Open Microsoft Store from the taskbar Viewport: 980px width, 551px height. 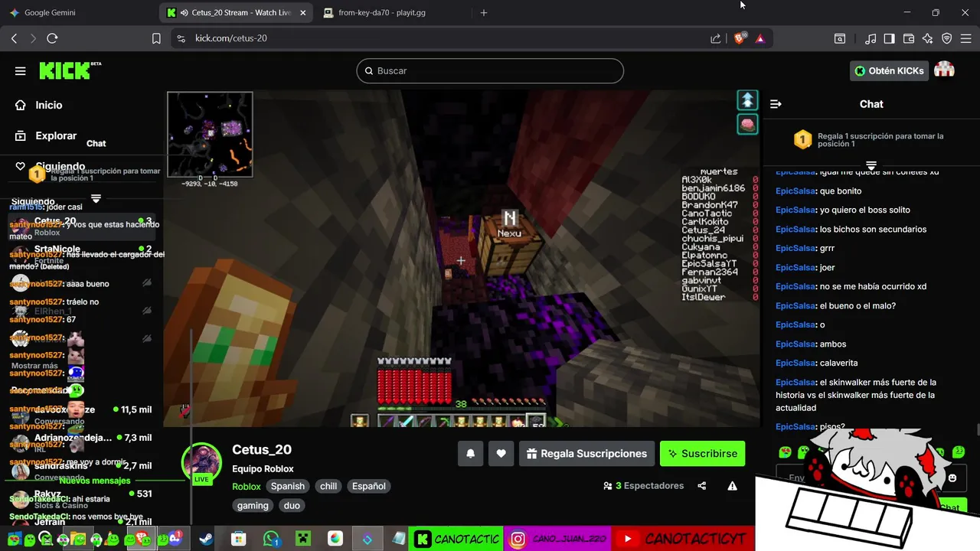[239, 539]
